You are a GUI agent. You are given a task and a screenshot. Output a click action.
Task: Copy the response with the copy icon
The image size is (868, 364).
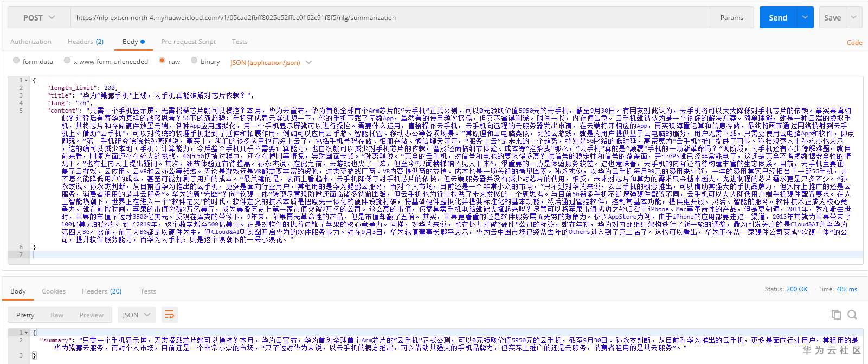click(x=836, y=315)
